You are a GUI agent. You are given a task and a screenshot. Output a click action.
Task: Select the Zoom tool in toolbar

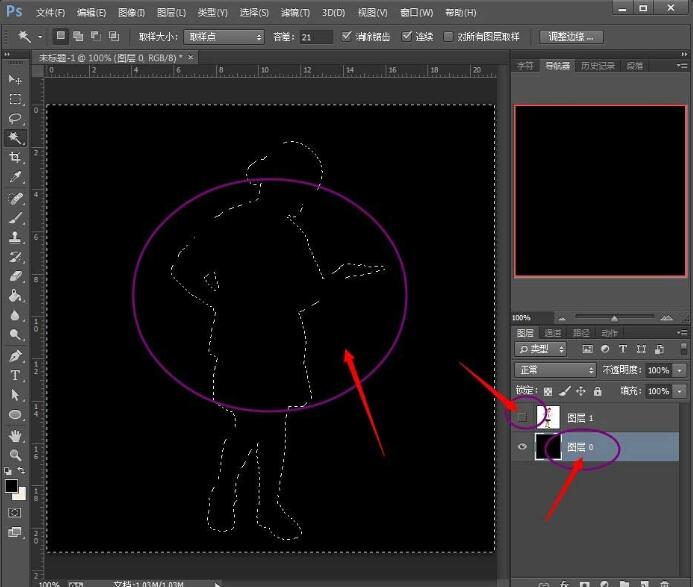(15, 454)
